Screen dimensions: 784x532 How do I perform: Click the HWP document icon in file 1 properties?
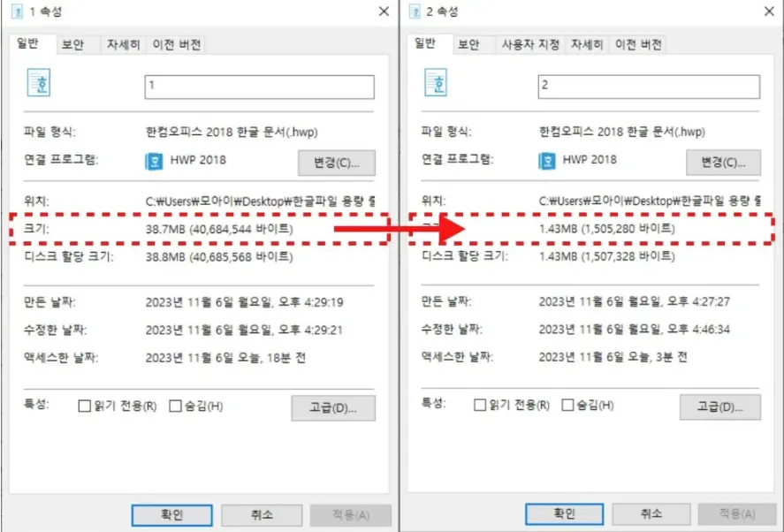[39, 82]
